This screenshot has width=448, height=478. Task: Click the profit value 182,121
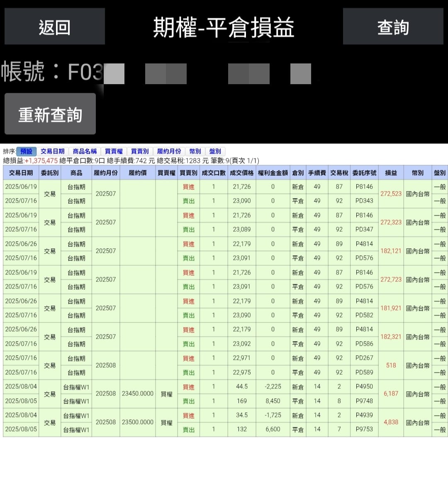(391, 251)
